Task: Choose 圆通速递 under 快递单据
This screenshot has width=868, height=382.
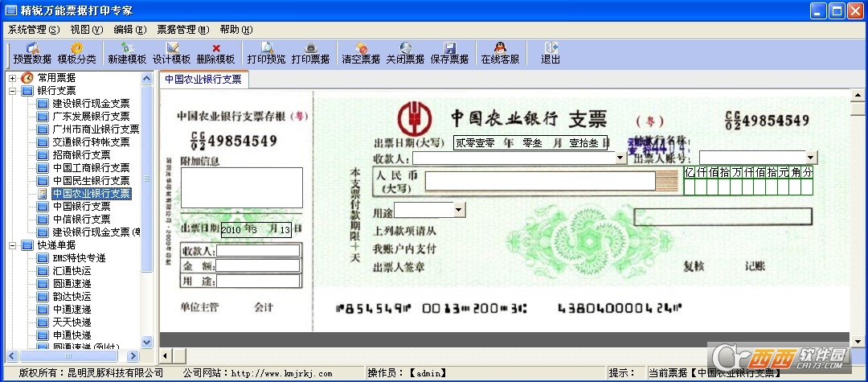Action: [x=72, y=283]
